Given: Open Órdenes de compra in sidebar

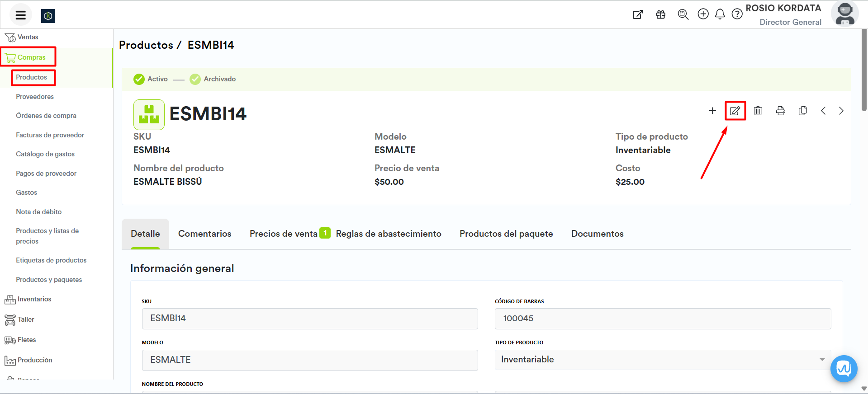Looking at the screenshot, I should tap(46, 116).
